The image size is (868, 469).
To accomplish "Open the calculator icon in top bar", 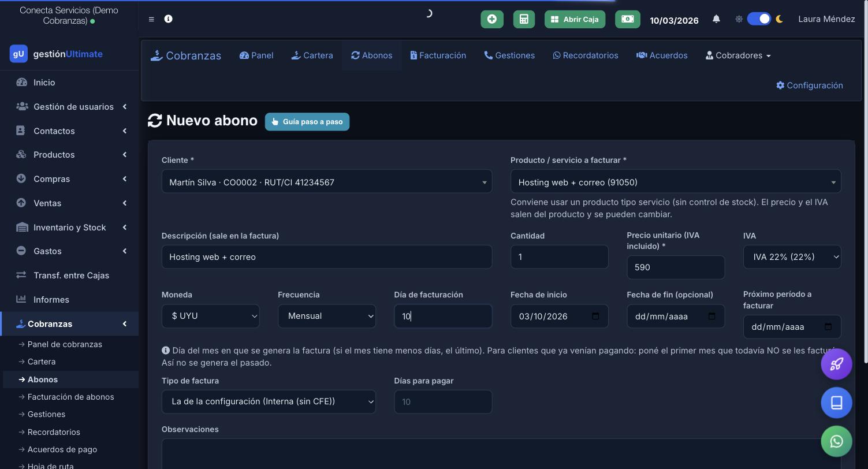I will [524, 19].
